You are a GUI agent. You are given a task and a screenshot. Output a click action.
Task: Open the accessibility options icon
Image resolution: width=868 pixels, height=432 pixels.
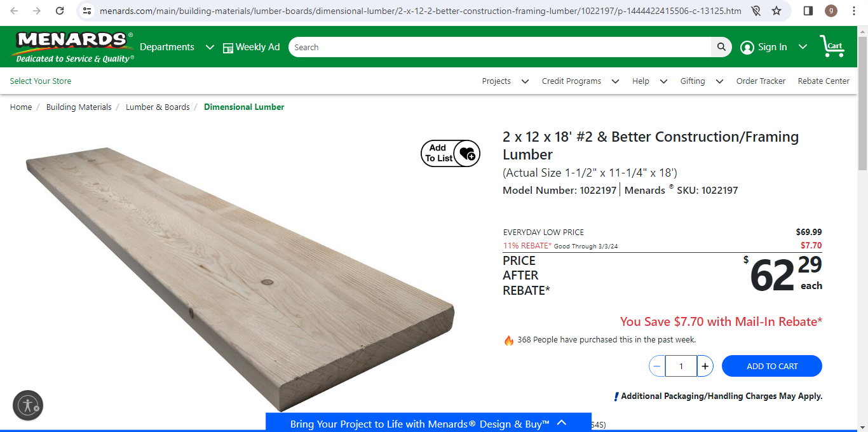(28, 405)
